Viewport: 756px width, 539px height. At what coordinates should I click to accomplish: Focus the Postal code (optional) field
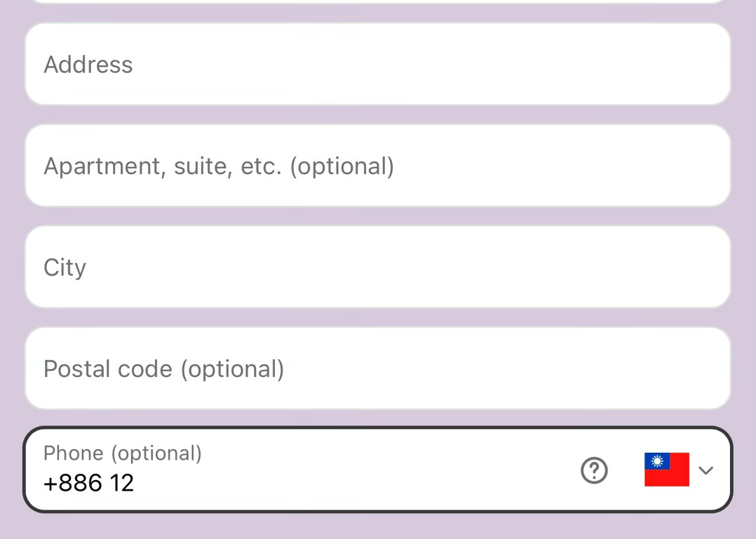[378, 368]
